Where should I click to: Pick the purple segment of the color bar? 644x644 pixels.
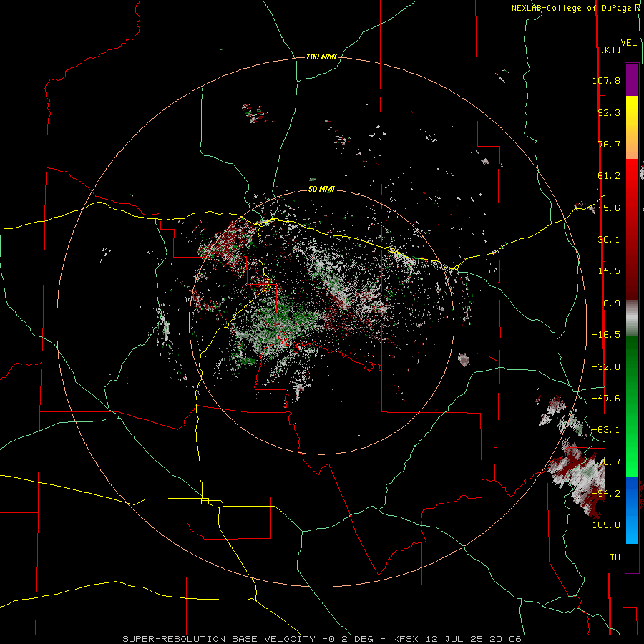point(632,79)
